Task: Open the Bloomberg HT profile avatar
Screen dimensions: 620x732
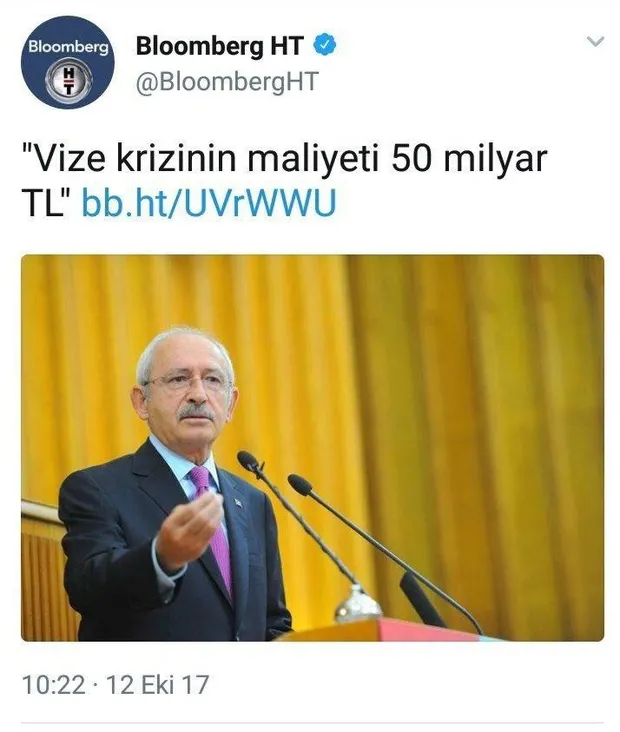Action: (68, 62)
